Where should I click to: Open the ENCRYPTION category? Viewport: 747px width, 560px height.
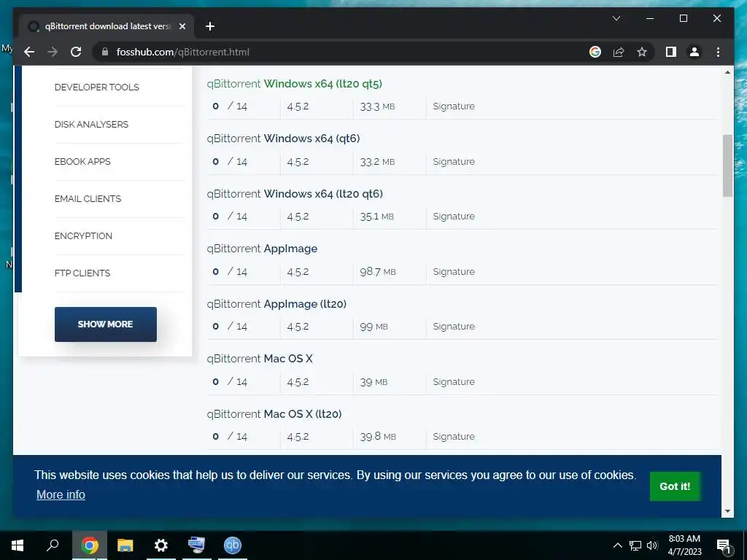coord(83,236)
